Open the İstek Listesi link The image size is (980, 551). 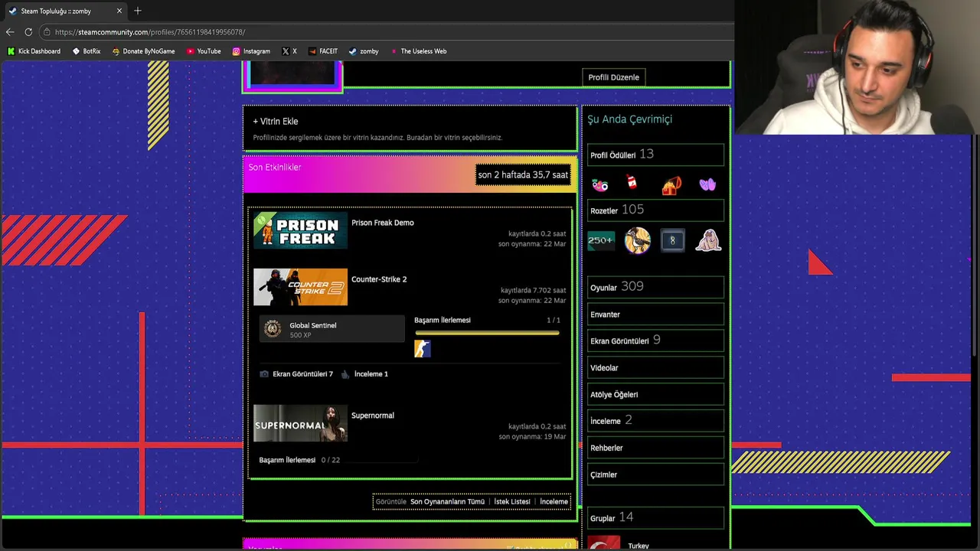pyautogui.click(x=512, y=502)
